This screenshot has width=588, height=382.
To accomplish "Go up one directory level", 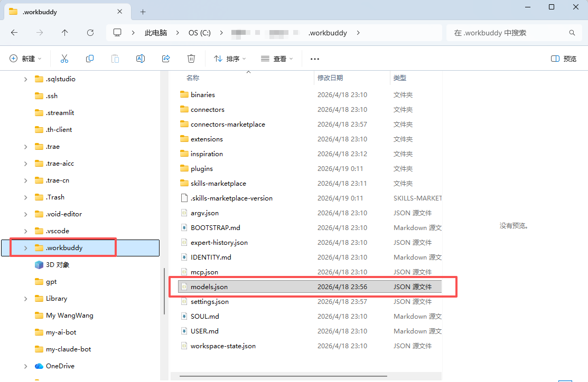I will click(x=65, y=33).
